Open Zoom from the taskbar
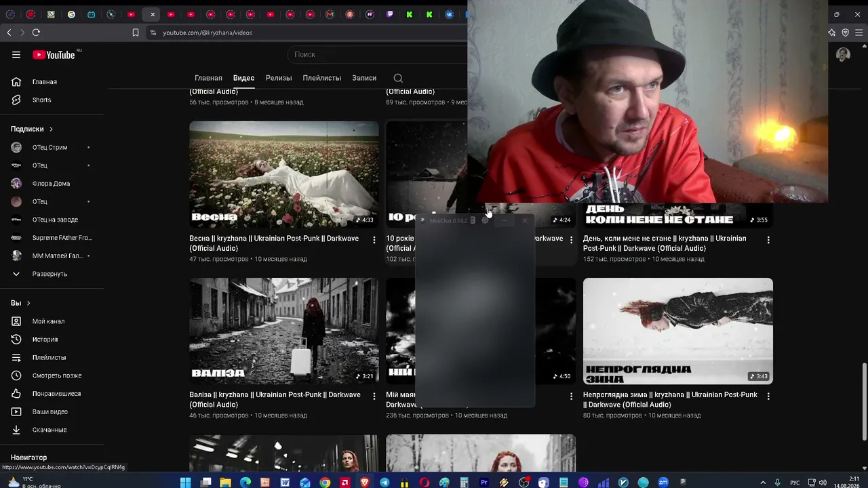 [663, 483]
